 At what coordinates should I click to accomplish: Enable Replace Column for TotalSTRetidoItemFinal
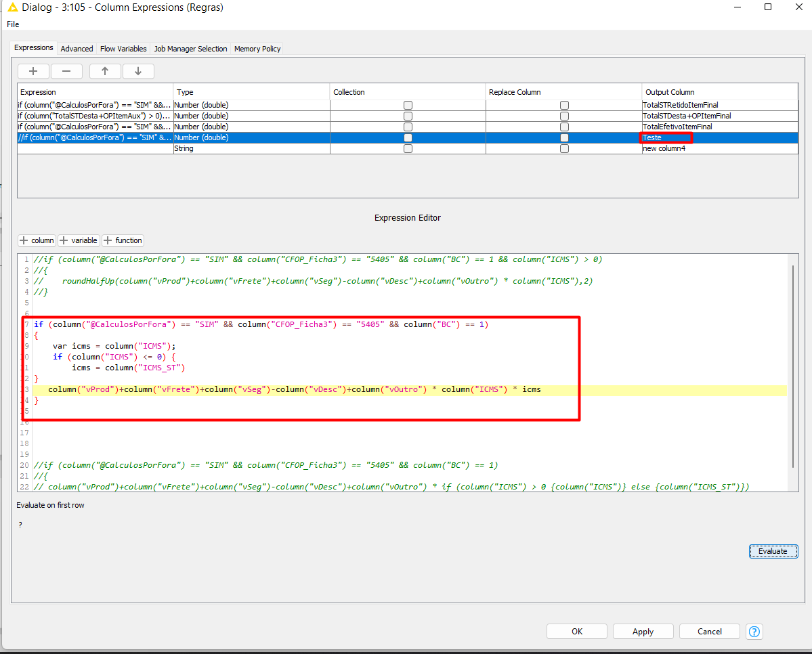coord(564,105)
